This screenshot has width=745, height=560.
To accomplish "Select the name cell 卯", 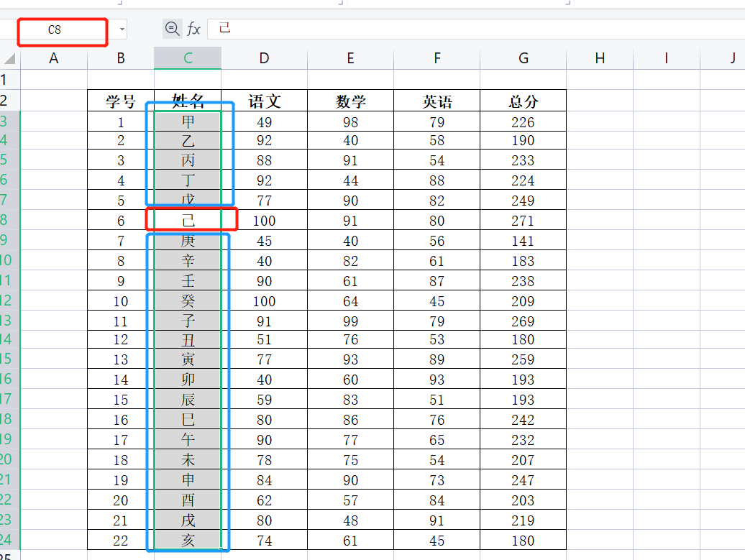I will click(188, 379).
